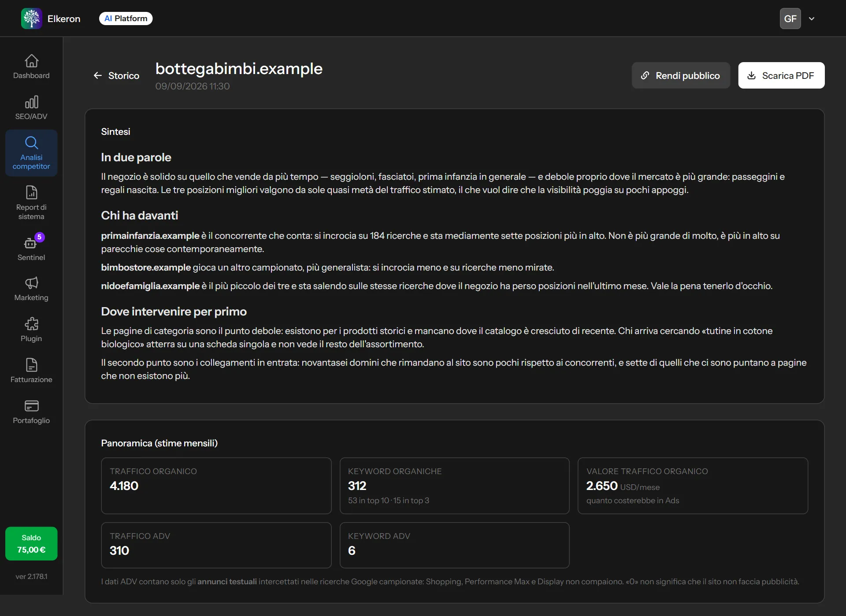Click the bimbostore.example competitor name

tap(146, 267)
